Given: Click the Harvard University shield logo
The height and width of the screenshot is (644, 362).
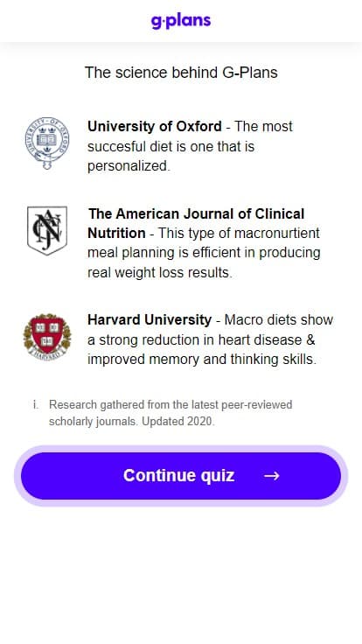Looking at the screenshot, I should pyautogui.click(x=47, y=337).
